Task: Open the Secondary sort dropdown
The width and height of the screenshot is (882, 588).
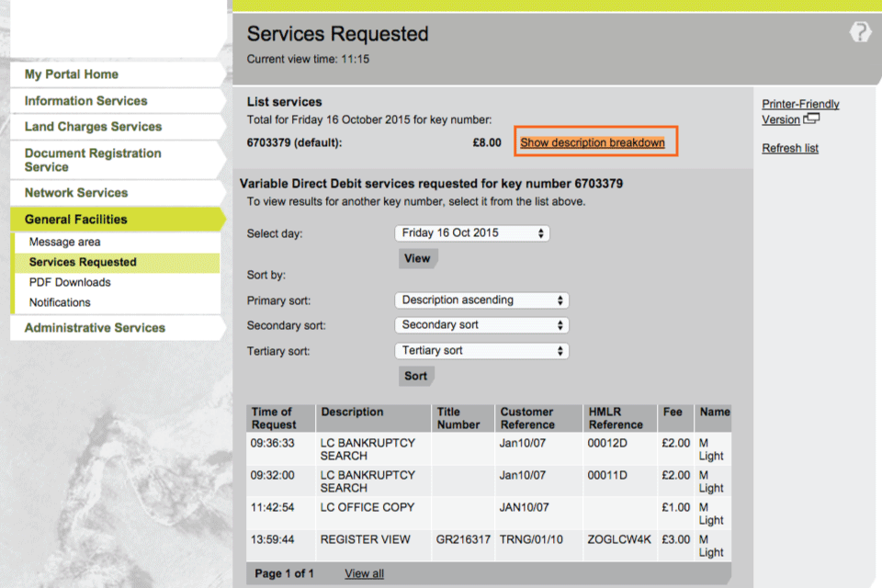Action: click(481, 325)
